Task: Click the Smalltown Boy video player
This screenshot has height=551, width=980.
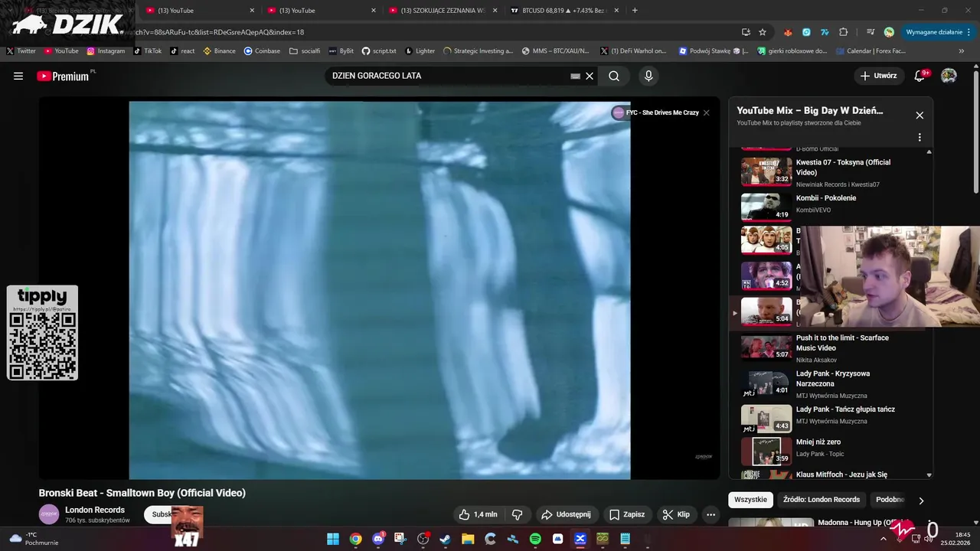Action: point(380,290)
